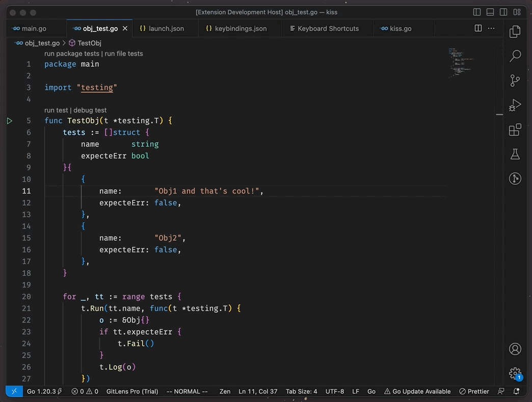Open the editor's more actions ellipsis menu
Viewport: 532px width, 402px height.
tap(491, 29)
